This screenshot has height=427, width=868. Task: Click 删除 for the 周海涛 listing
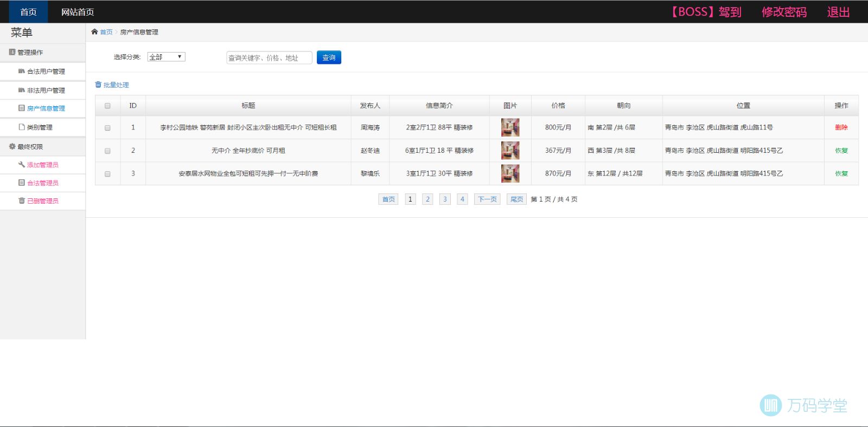point(841,127)
